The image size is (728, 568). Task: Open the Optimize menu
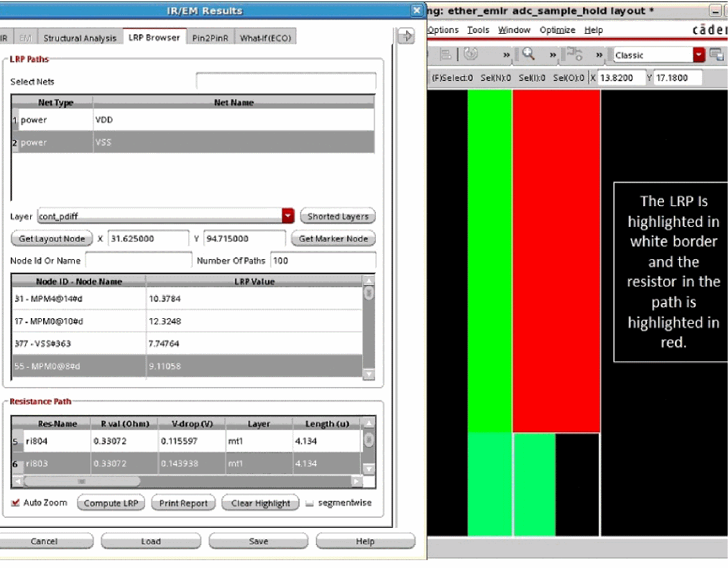[557, 30]
